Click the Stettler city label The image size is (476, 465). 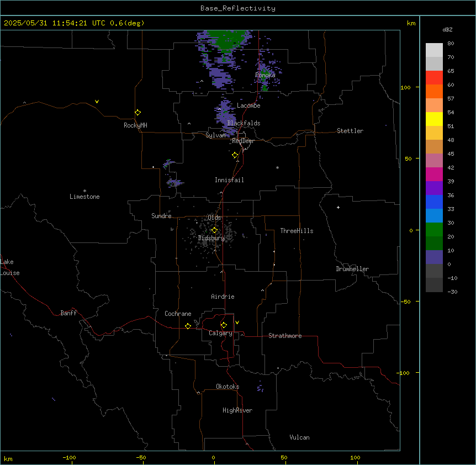(x=350, y=131)
